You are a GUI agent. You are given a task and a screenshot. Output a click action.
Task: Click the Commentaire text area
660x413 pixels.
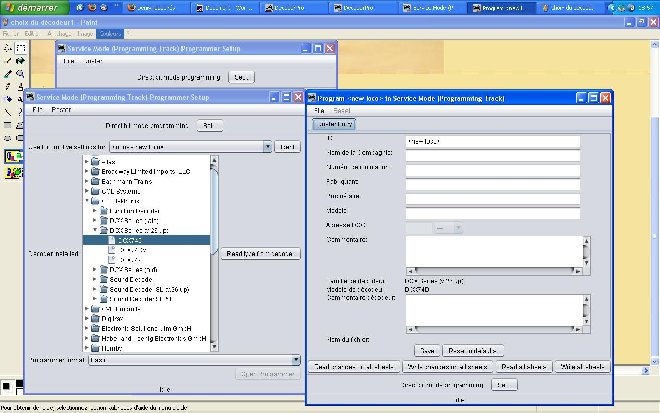pos(494,251)
